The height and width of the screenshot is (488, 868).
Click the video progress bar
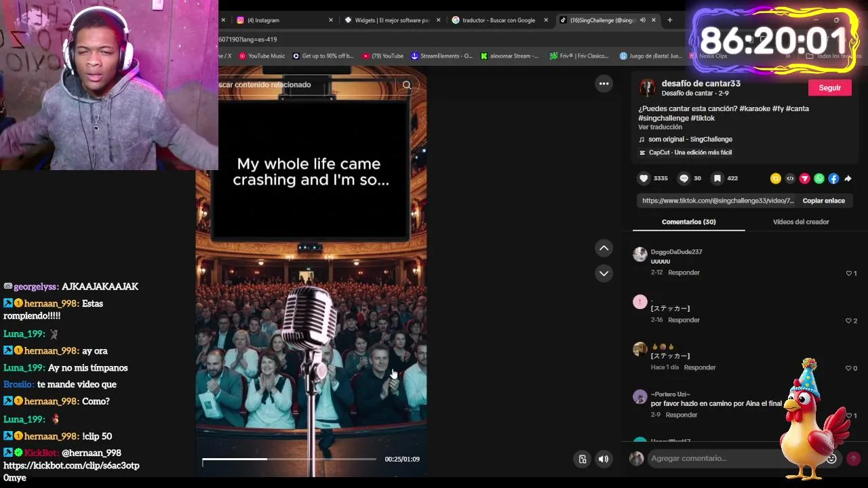289,459
